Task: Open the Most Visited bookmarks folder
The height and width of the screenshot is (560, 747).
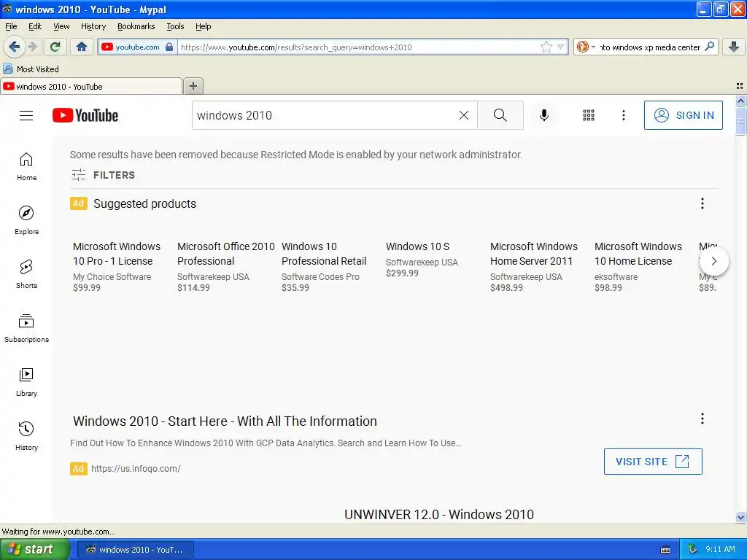Action: click(x=31, y=69)
